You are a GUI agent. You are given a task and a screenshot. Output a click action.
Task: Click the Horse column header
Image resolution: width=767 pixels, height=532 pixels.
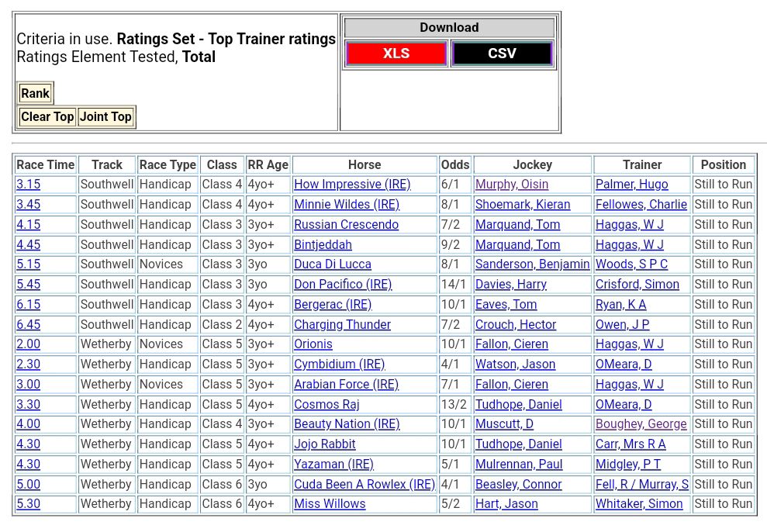tap(364, 164)
